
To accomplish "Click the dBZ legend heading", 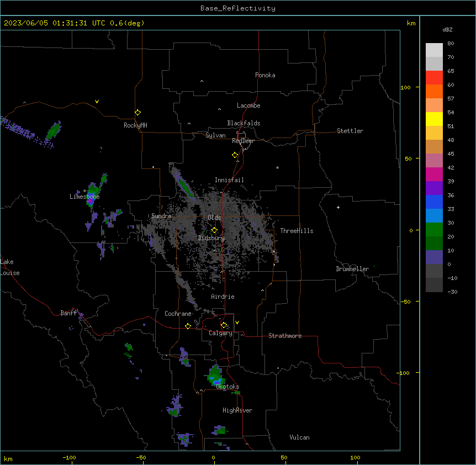I will tap(447, 29).
